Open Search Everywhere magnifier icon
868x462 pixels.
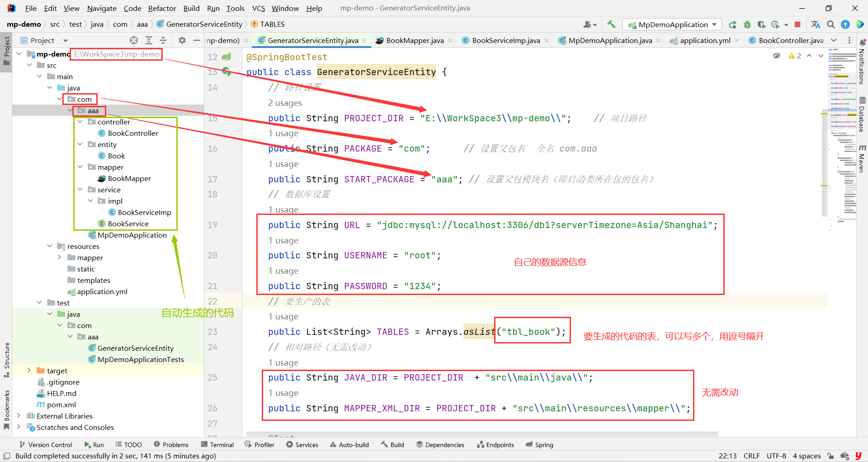(831, 24)
